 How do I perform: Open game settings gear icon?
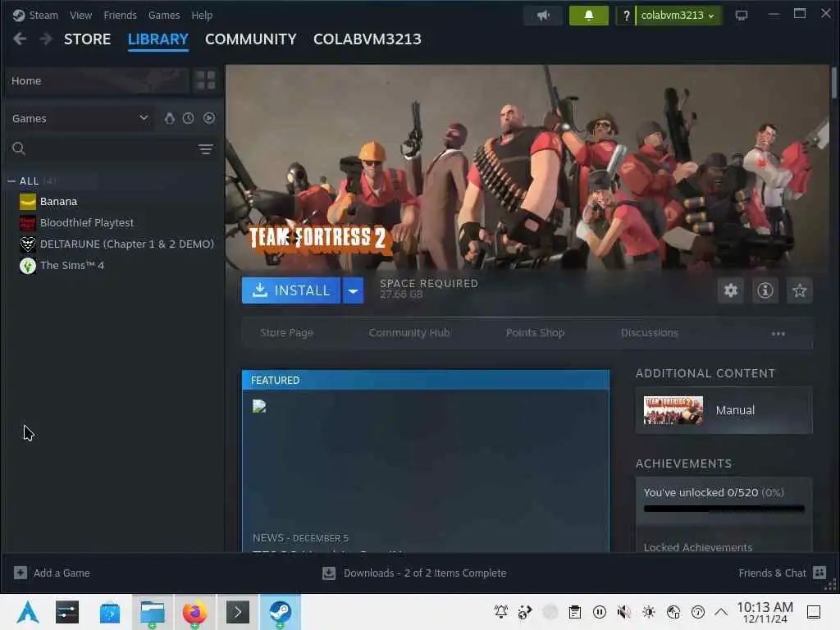coord(731,290)
